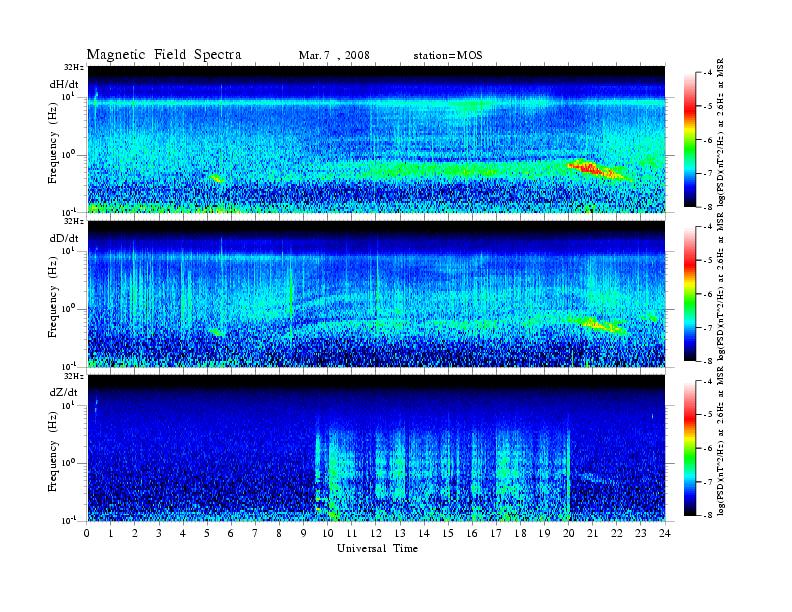Click hour 11 on the Universal Time axis
The image size is (792, 612).
pyautogui.click(x=352, y=533)
